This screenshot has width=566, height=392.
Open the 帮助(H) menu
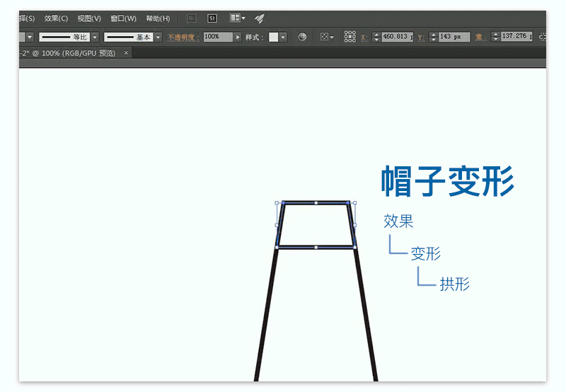click(x=158, y=18)
